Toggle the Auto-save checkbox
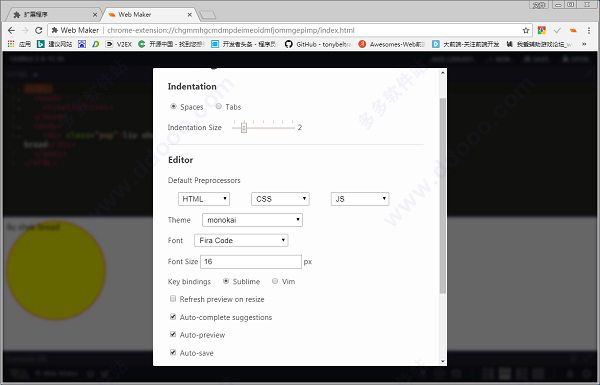The height and width of the screenshot is (385, 600). coord(173,352)
